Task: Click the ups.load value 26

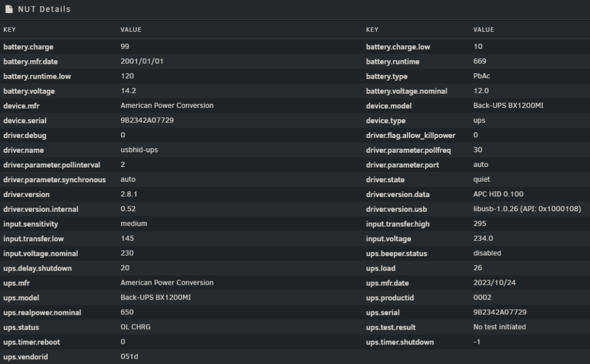Action: 477,268
